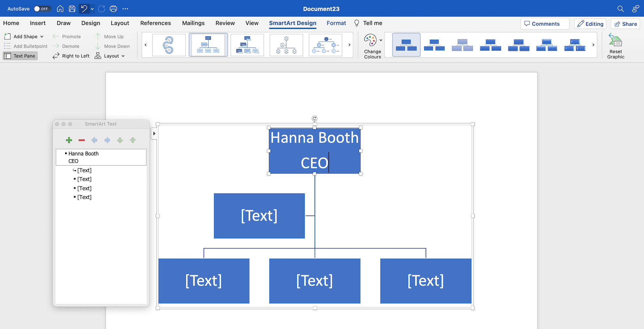The width and height of the screenshot is (644, 329).
Task: Switch to the References tab
Action: tap(155, 23)
